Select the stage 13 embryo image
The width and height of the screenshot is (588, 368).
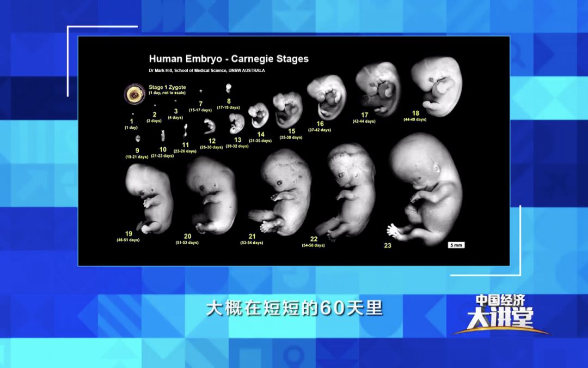pos(237,124)
